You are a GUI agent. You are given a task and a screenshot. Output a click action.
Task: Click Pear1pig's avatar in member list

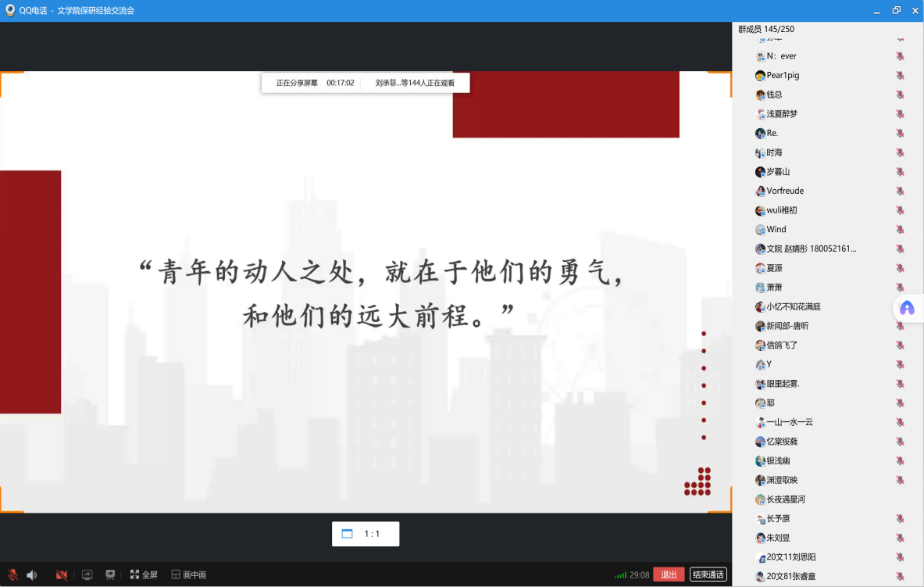(x=760, y=76)
